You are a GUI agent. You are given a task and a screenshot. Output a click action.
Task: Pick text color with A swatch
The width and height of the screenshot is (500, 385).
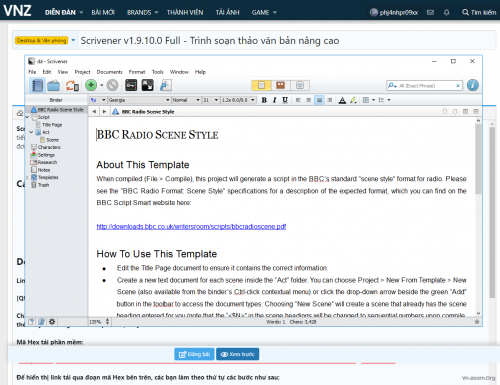coord(342,100)
